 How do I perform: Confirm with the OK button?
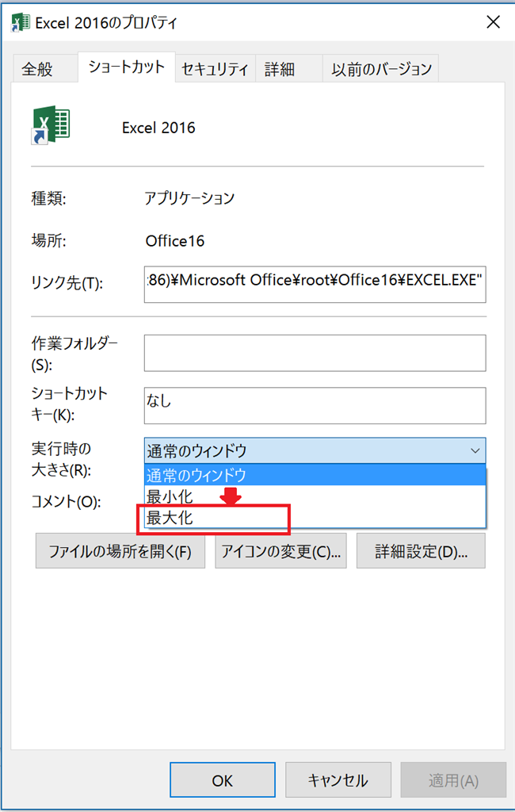[223, 780]
